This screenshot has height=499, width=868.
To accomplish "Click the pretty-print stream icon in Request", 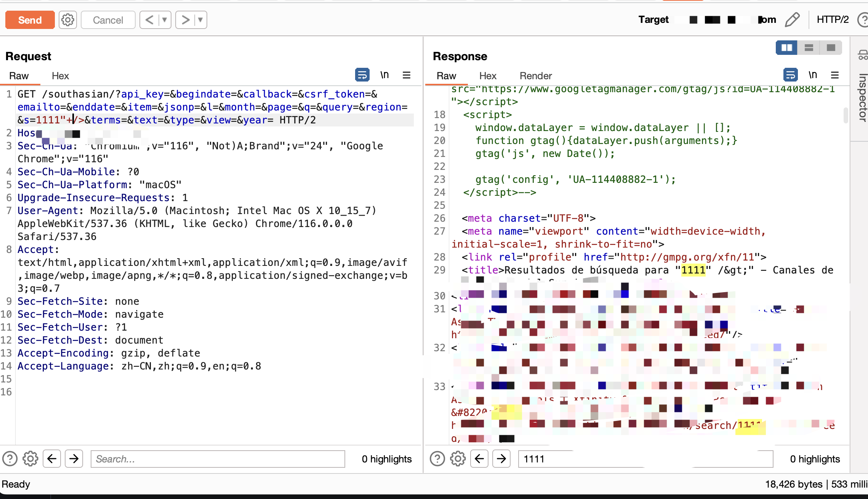I will (362, 75).
